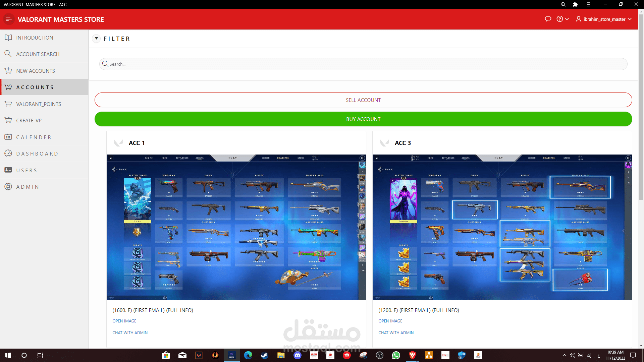Click the CREATE_VP cart icon

pos(8,120)
